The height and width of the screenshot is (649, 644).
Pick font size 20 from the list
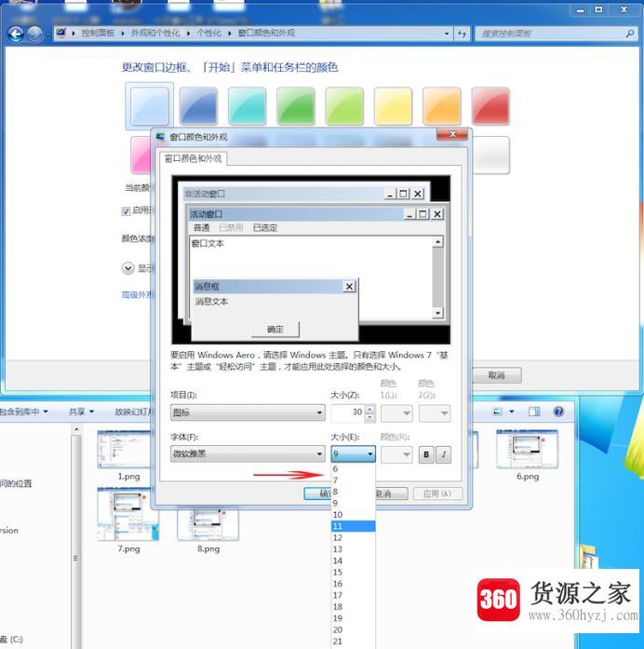point(353,629)
